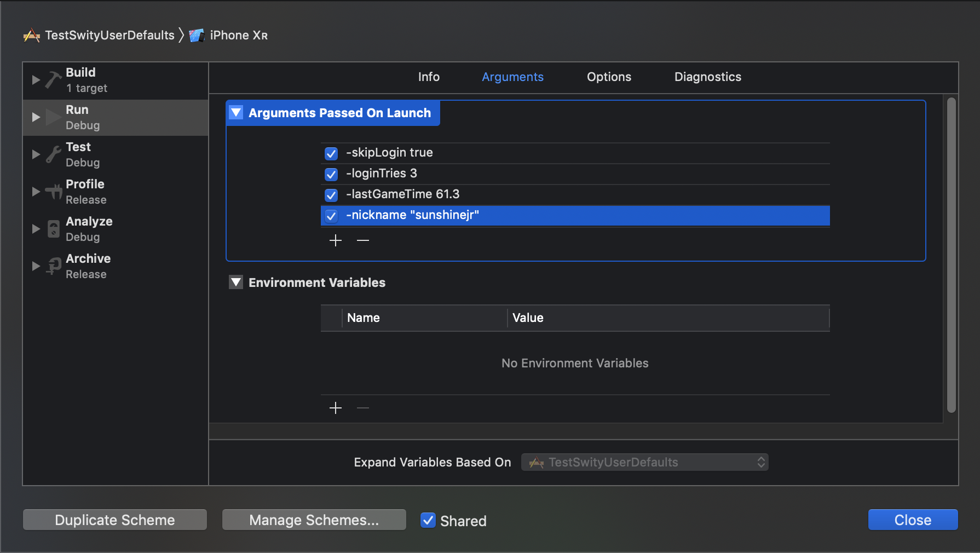Toggle the Shared scheme checkbox
This screenshot has width=980, height=553.
pos(428,520)
